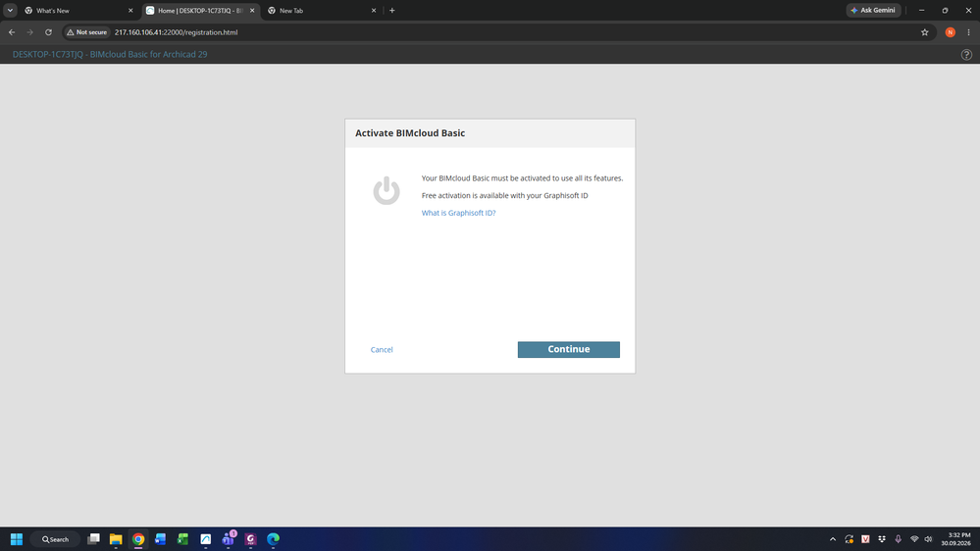Viewport: 980px width, 551px height.
Task: Bookmark this page with the star icon
Action: pyautogui.click(x=924, y=32)
